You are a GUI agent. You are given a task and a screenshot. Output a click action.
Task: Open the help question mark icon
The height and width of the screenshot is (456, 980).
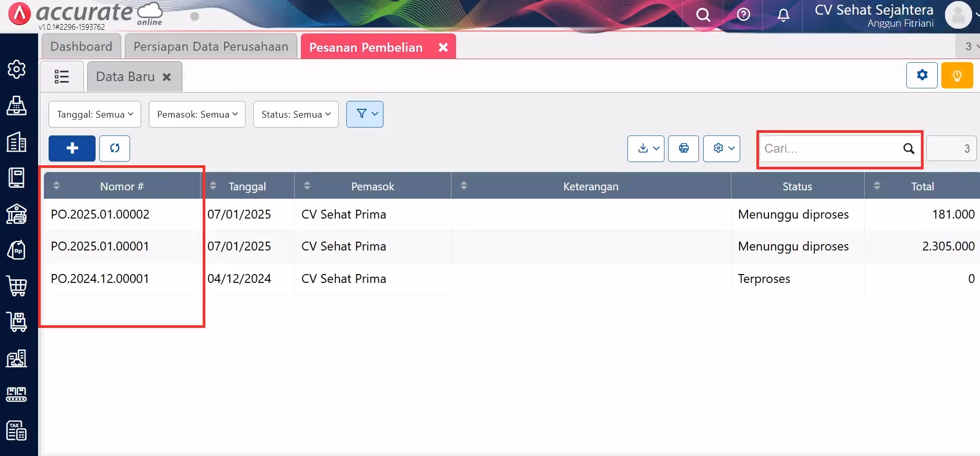pos(743,15)
